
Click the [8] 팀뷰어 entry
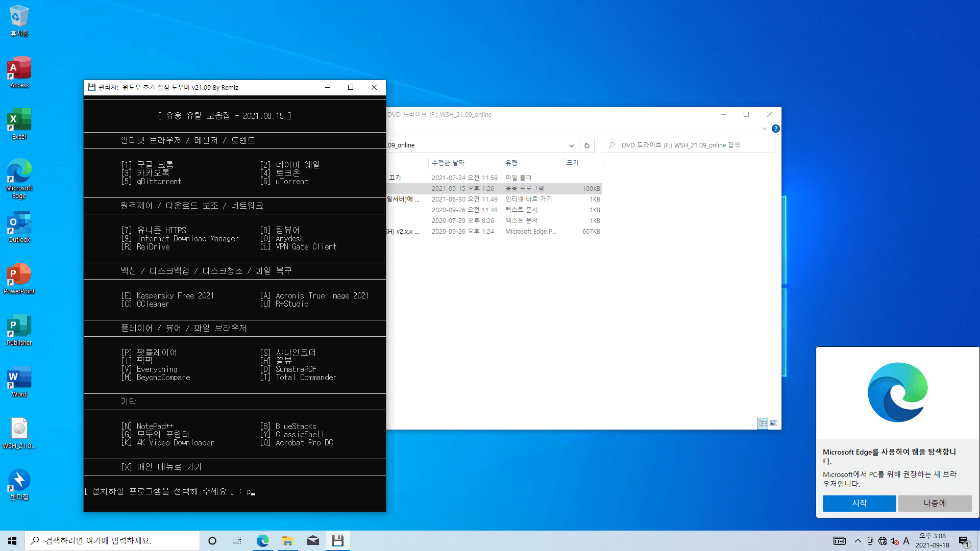(280, 230)
